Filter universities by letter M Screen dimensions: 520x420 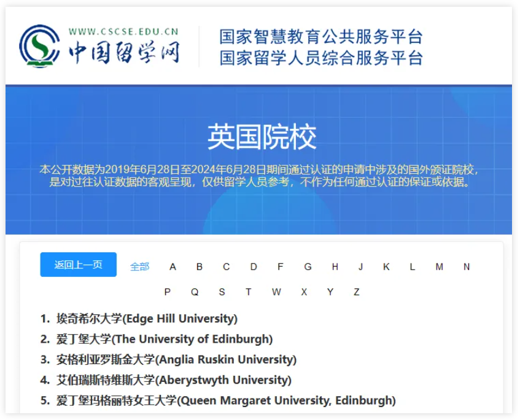pyautogui.click(x=439, y=266)
